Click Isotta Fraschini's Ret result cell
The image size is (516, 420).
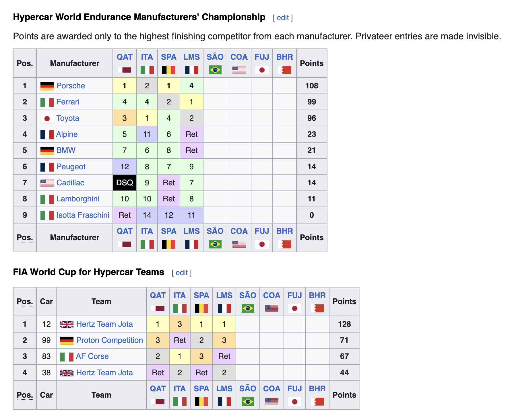point(125,215)
